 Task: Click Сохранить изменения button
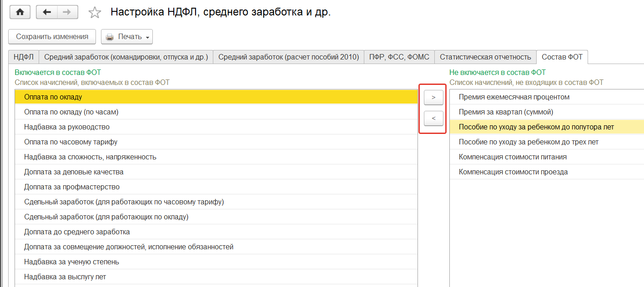pyautogui.click(x=52, y=37)
